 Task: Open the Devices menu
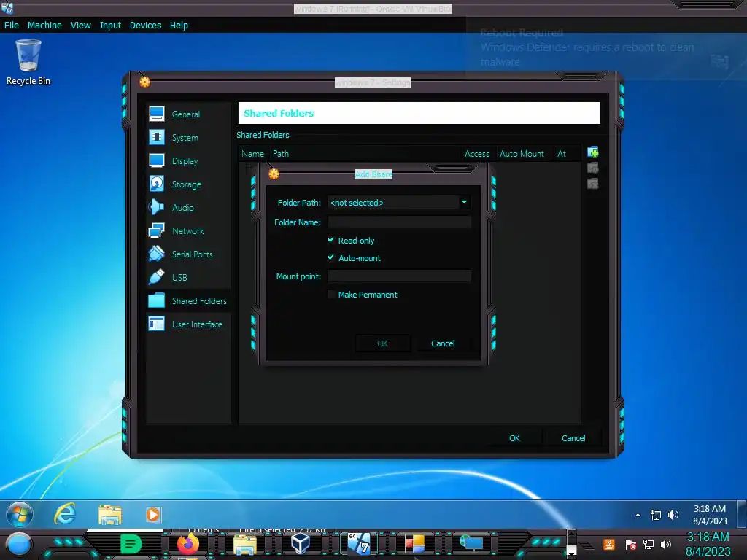[x=145, y=26]
